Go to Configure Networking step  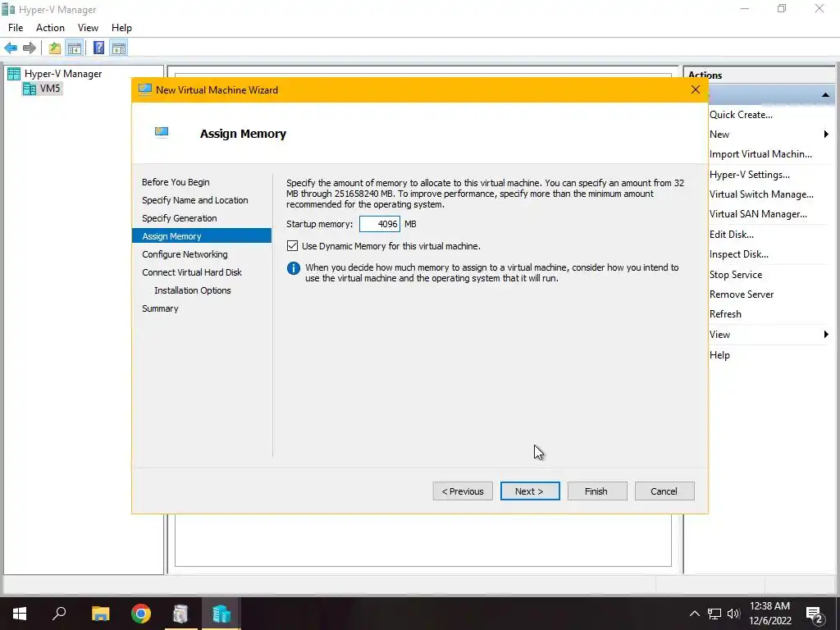[x=185, y=254]
